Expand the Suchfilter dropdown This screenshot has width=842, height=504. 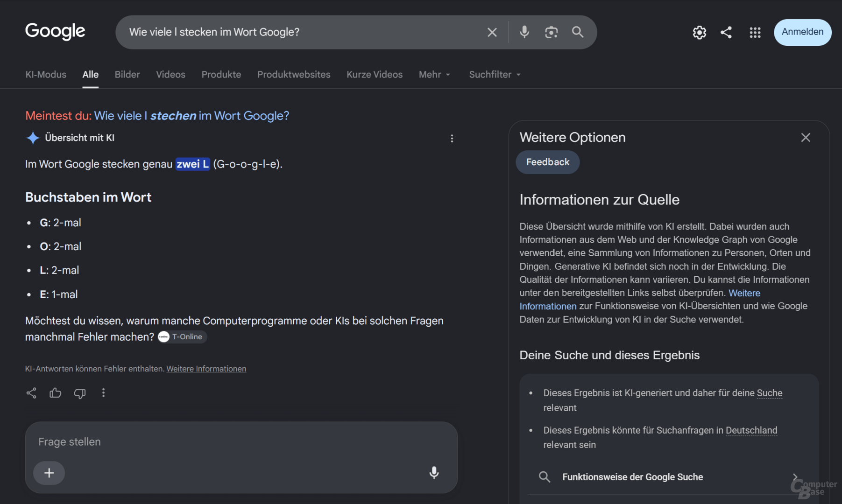(x=495, y=75)
